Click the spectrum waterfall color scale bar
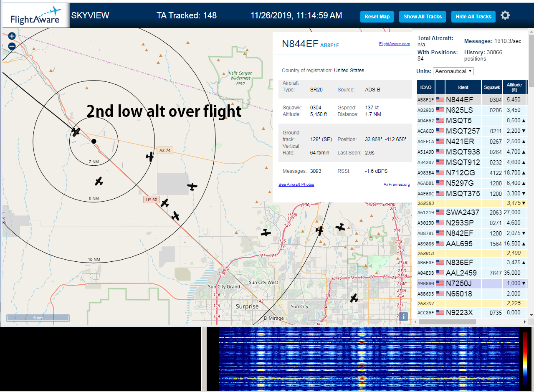 pos(525,359)
